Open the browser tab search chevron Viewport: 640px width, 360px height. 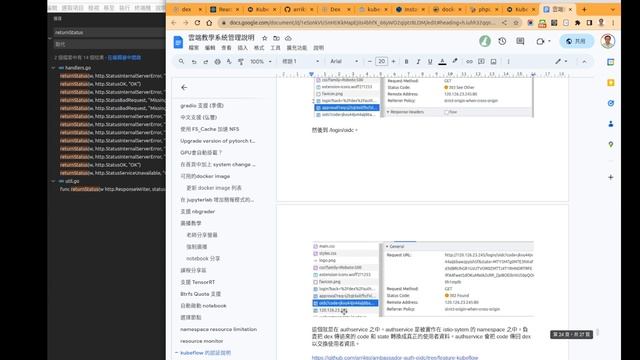pos(613,9)
